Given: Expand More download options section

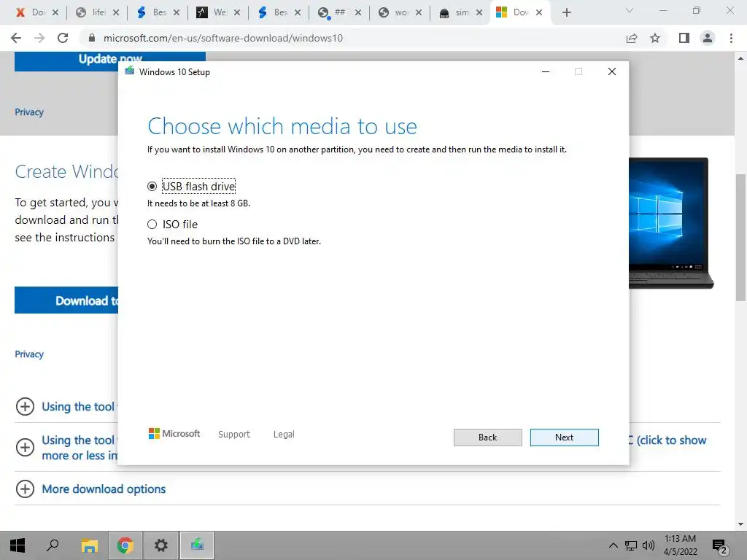Looking at the screenshot, I should [26, 489].
